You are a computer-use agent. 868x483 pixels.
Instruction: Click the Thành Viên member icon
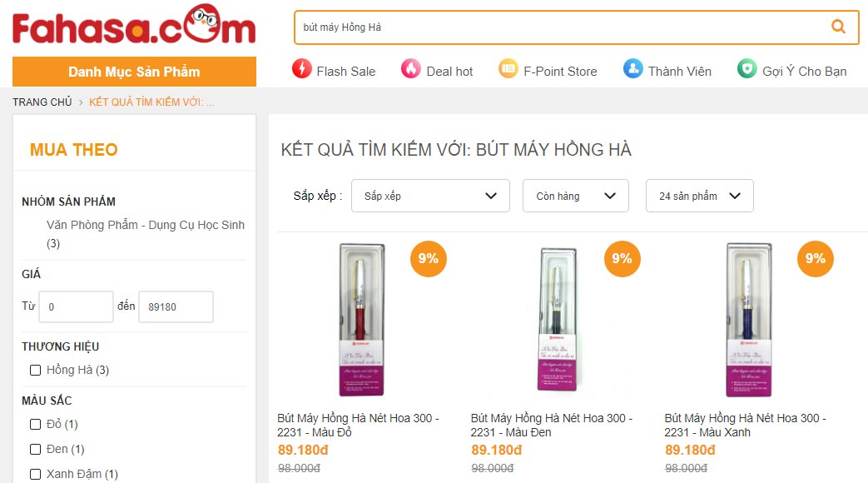coord(633,70)
